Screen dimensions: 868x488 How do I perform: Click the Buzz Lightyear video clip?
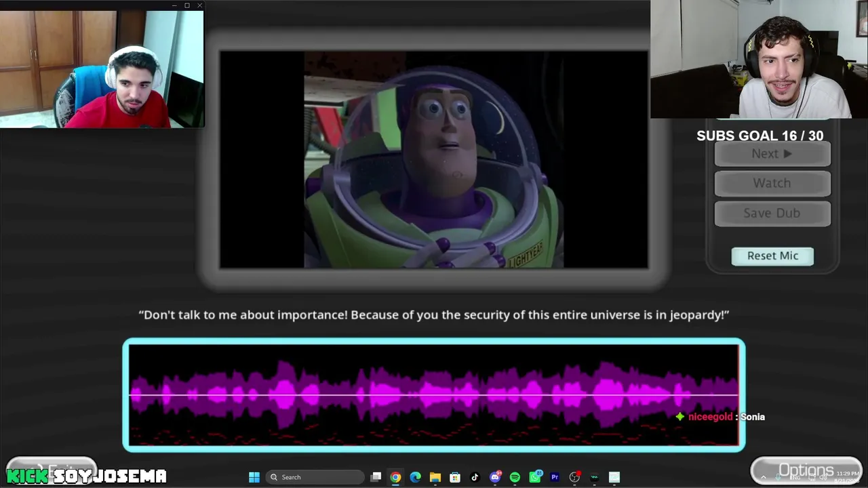click(x=434, y=160)
